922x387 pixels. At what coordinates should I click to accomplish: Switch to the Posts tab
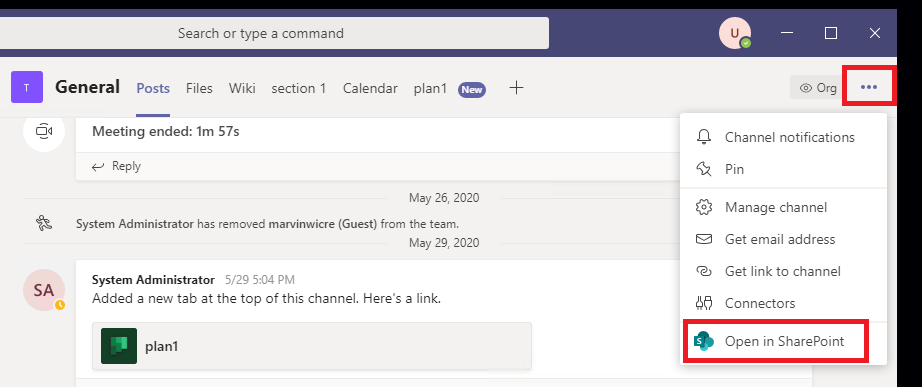pyautogui.click(x=153, y=88)
